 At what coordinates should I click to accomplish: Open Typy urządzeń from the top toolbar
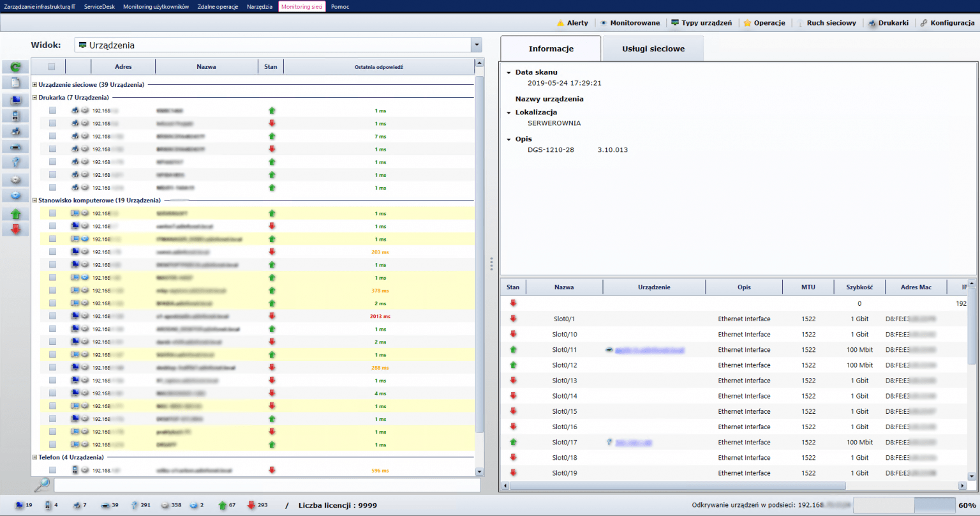[702, 22]
